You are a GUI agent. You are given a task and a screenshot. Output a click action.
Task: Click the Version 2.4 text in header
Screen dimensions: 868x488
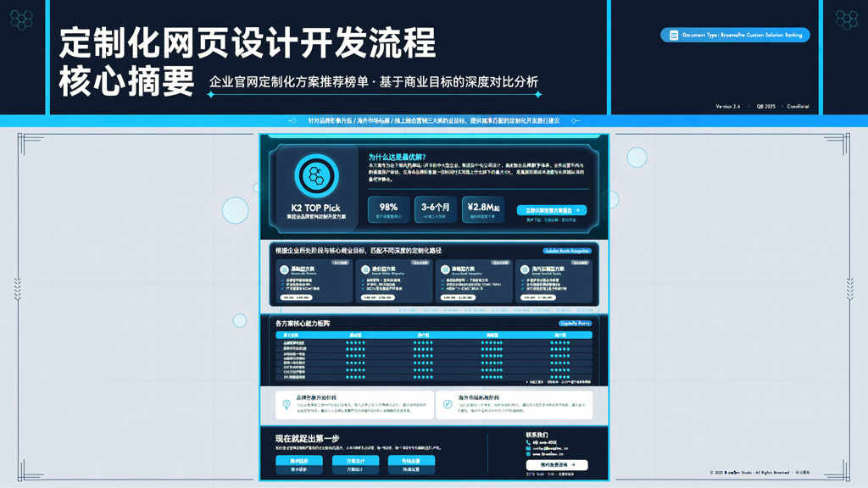[727, 106]
